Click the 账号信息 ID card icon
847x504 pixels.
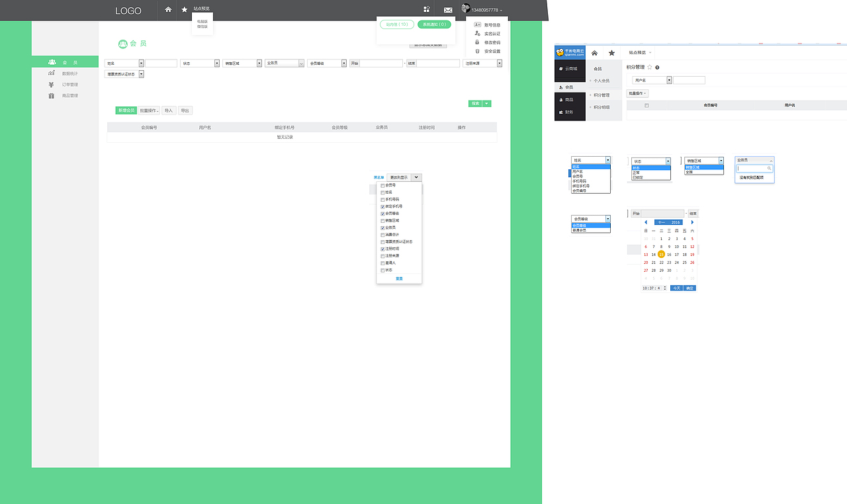[477, 24]
